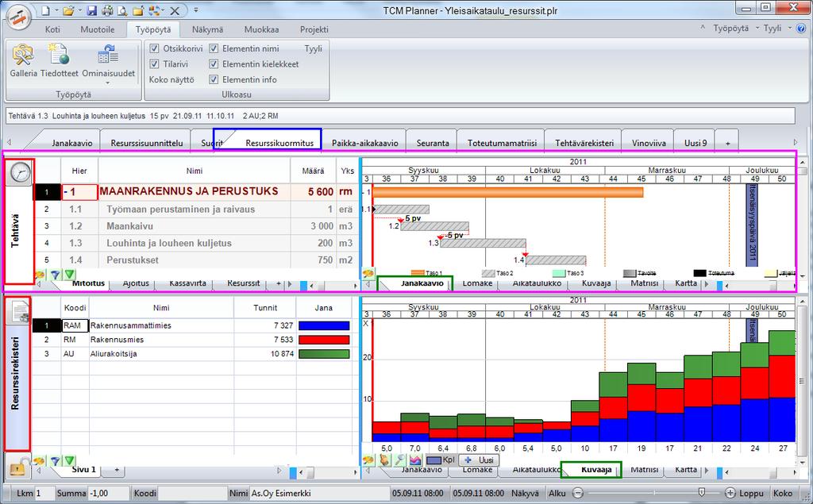Screen dimensions: 813x504
Task: Click the blue funnel filter under the resource table
Action: point(55,460)
